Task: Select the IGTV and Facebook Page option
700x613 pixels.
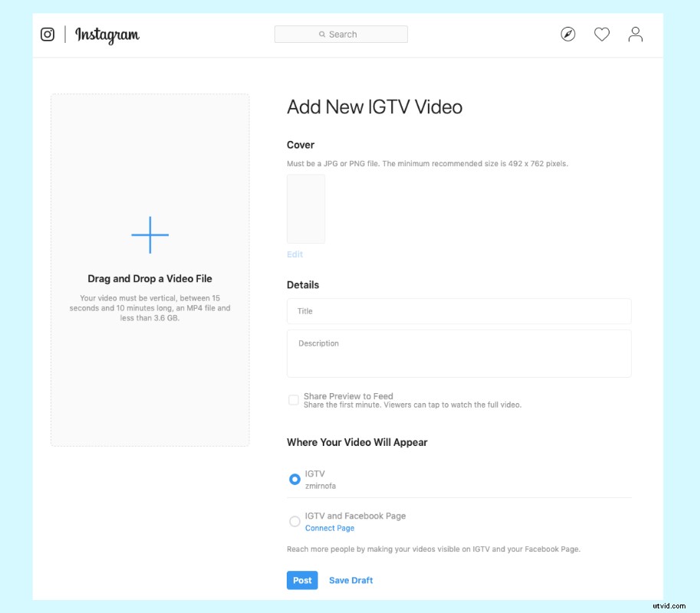Action: pos(294,521)
